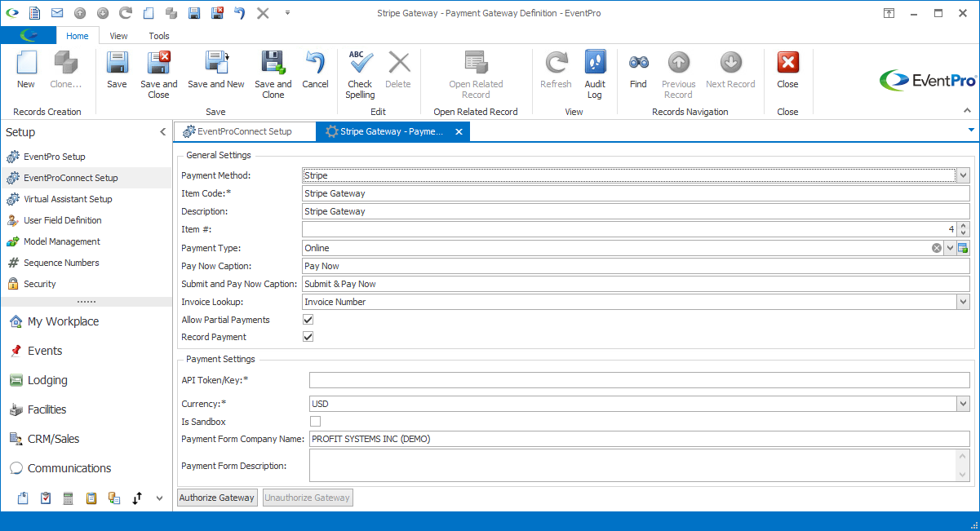Switch to the Tools ribbon tab
980x531 pixels.
point(159,36)
